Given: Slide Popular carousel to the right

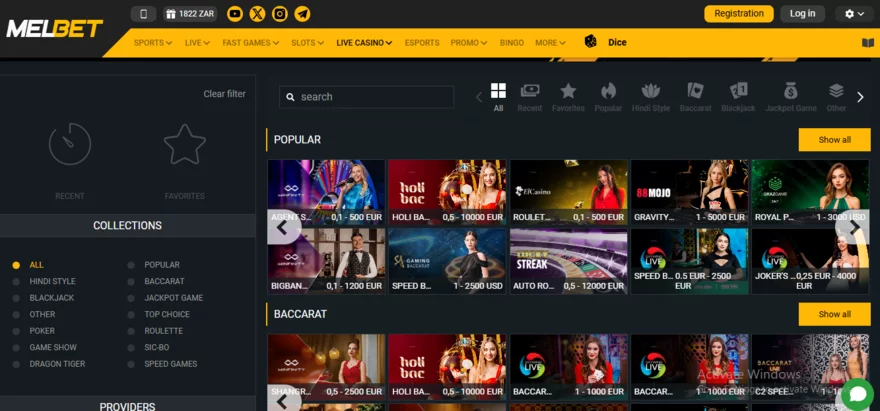Looking at the screenshot, I should [854, 227].
